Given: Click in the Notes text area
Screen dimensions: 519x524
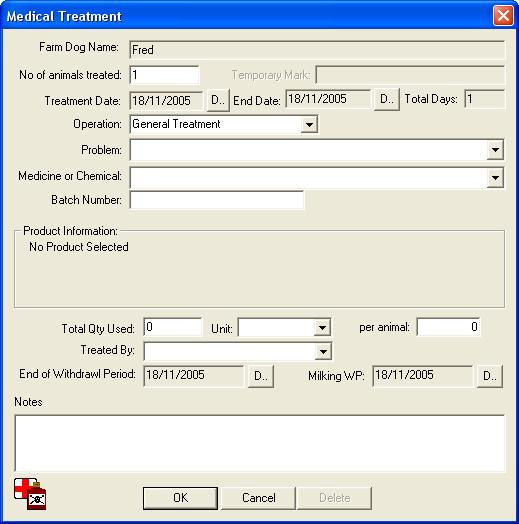Looking at the screenshot, I should pos(260,443).
